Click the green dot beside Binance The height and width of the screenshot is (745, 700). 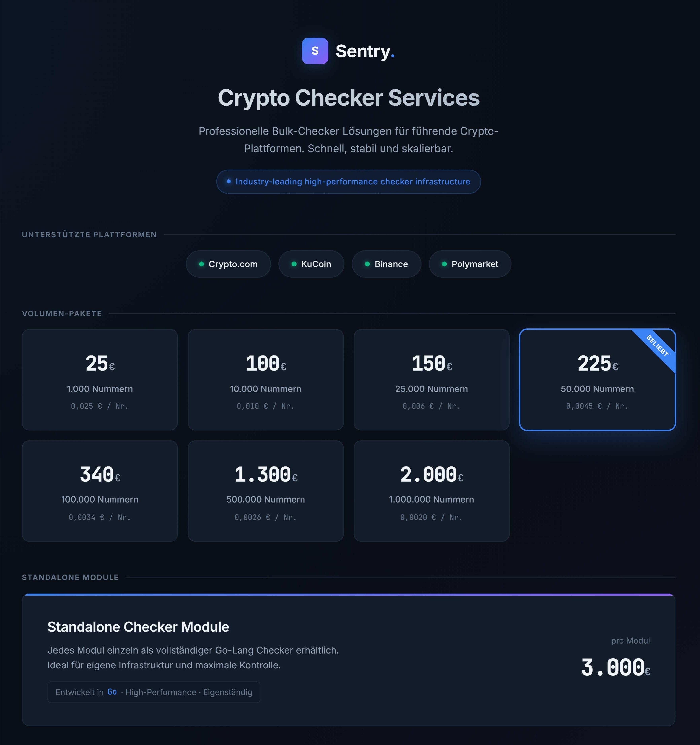coord(367,264)
